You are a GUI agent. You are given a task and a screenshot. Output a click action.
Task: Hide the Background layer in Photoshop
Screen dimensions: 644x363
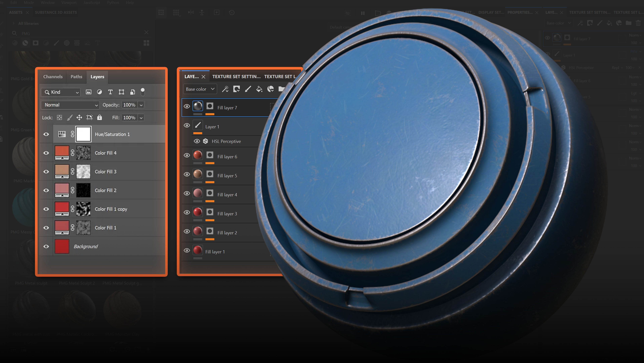point(46,246)
